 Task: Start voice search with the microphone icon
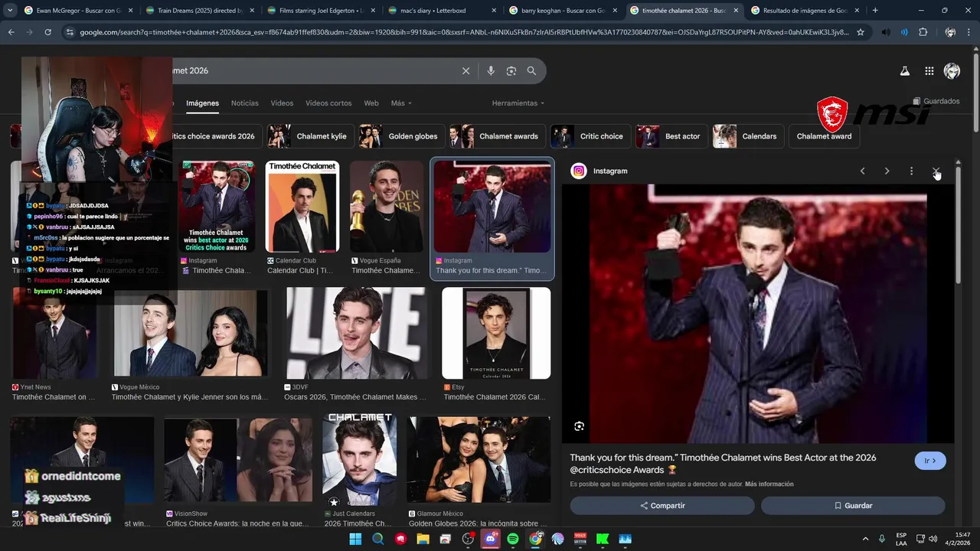pyautogui.click(x=491, y=70)
